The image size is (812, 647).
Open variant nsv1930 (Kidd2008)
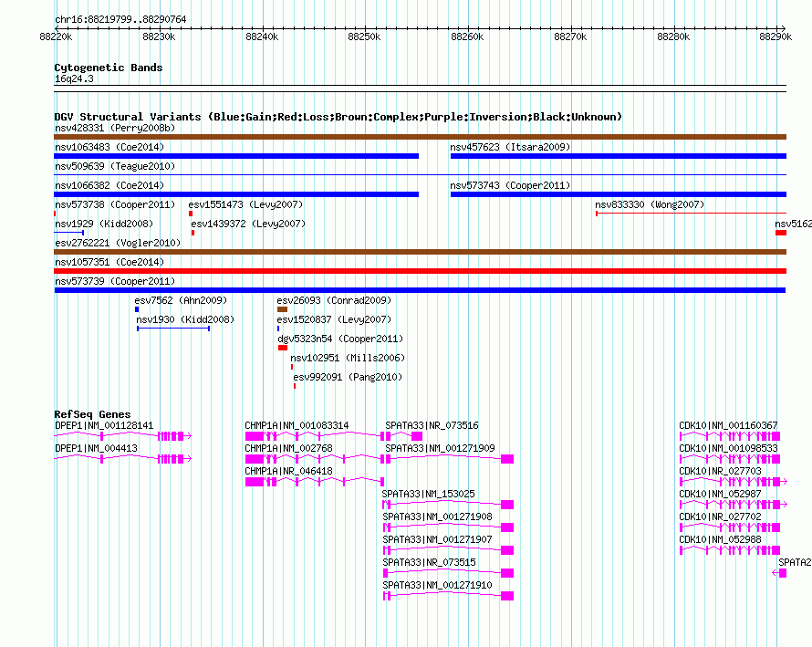point(185,319)
